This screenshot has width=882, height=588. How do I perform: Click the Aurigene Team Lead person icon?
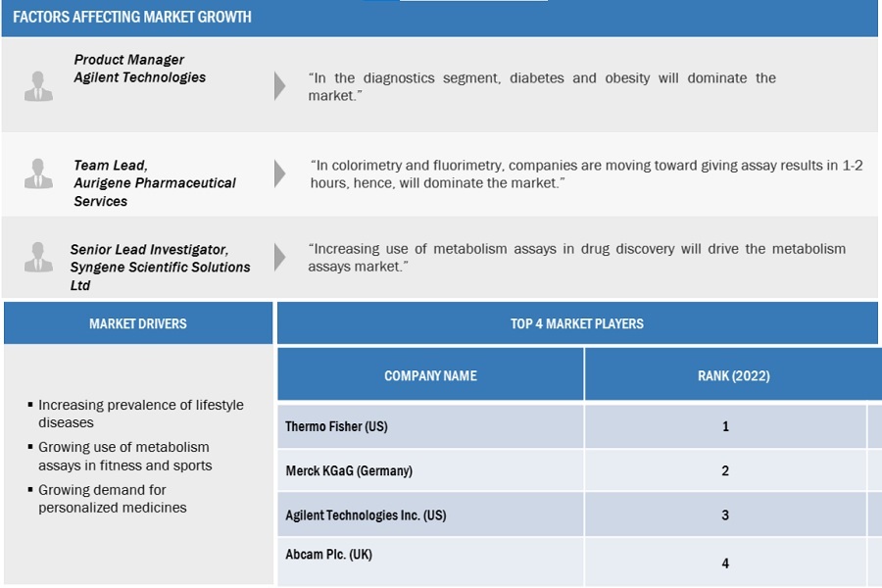click(x=38, y=174)
